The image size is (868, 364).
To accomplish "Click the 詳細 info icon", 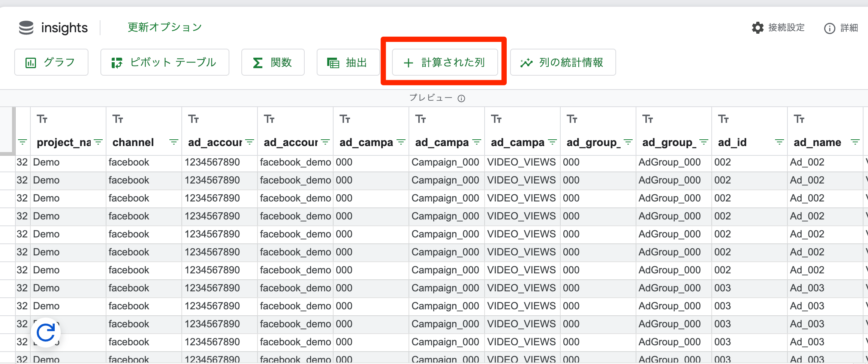I will click(829, 28).
